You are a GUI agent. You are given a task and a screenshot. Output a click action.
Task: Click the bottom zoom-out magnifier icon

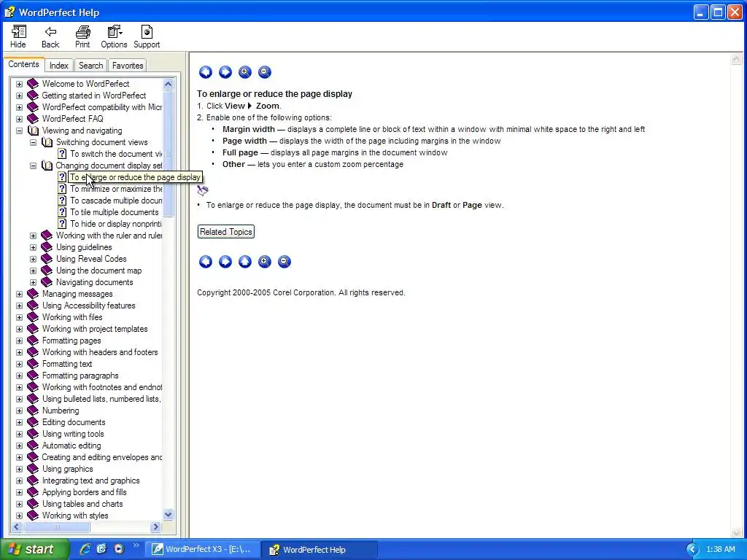point(285,262)
